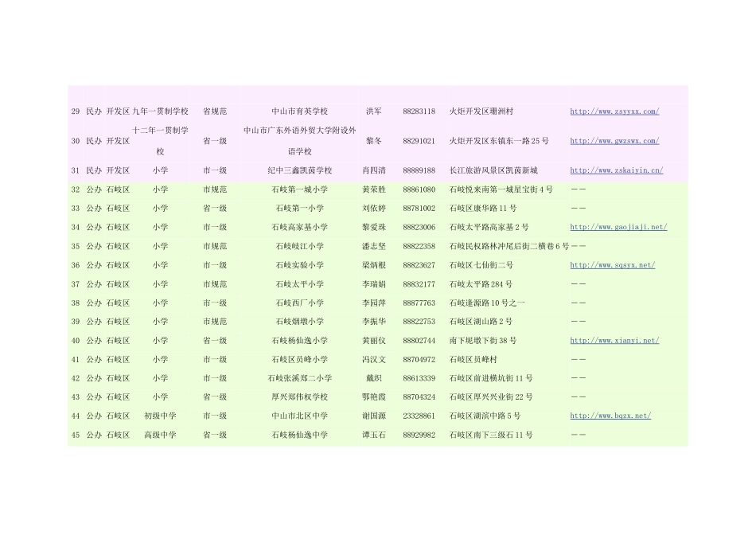Image resolution: width=756 pixels, height=535 pixels.
Task: Select phone number 23328861
Action: (419, 416)
